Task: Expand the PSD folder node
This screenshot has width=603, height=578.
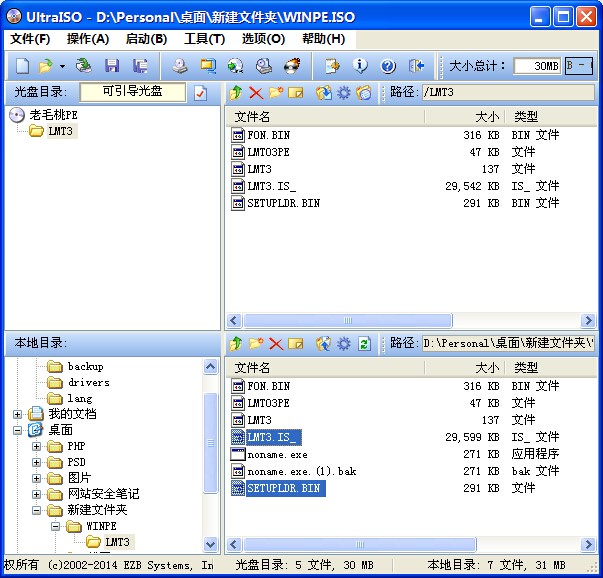Action: pos(37,462)
